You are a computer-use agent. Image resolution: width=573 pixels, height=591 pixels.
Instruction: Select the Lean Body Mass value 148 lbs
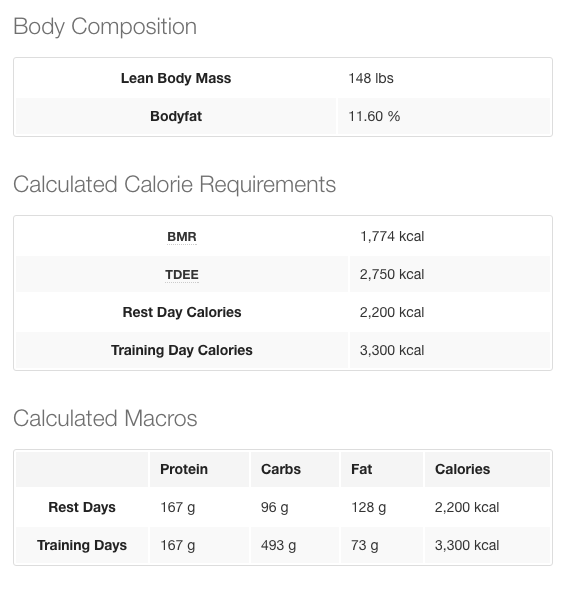pyautogui.click(x=371, y=78)
